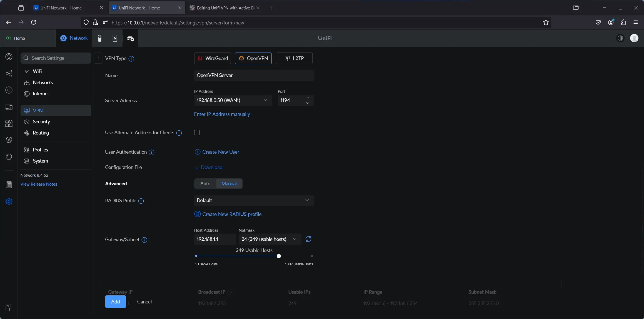The height and width of the screenshot is (319, 644).
Task: Switch to Editing Unifi VPN browser tab
Action: [x=224, y=8]
